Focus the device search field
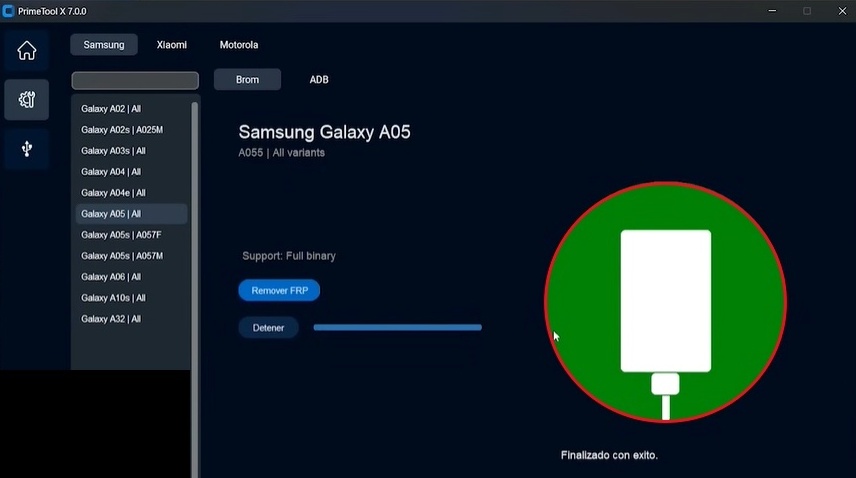856x478 pixels. (x=135, y=80)
